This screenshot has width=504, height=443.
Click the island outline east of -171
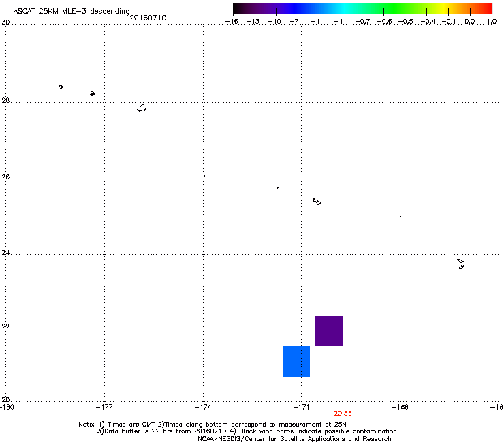[317, 201]
